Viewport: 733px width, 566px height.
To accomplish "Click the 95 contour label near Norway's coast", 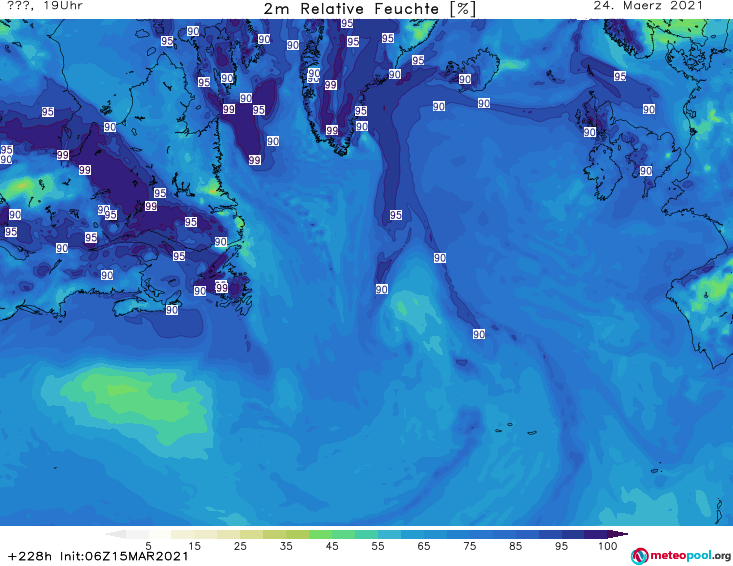I will point(620,76).
